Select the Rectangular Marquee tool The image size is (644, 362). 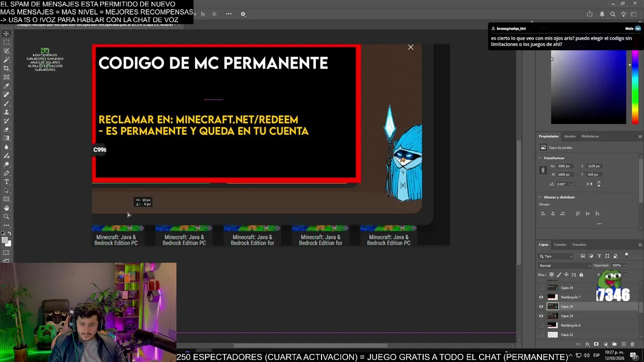pyautogui.click(x=7, y=42)
